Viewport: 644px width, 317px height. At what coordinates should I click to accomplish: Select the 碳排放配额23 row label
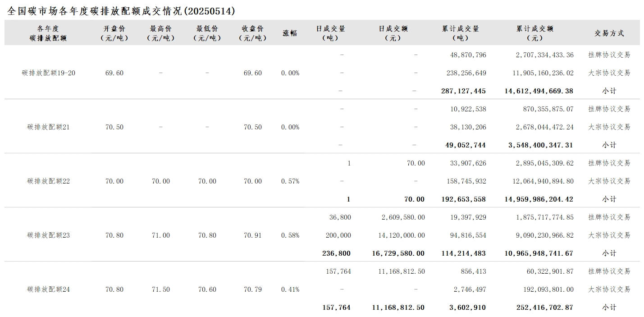(49, 235)
